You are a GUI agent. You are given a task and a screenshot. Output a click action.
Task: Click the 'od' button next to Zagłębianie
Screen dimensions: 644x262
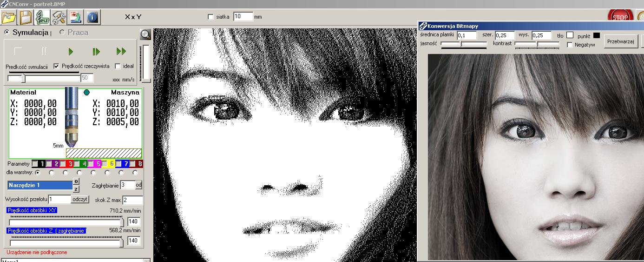point(138,185)
